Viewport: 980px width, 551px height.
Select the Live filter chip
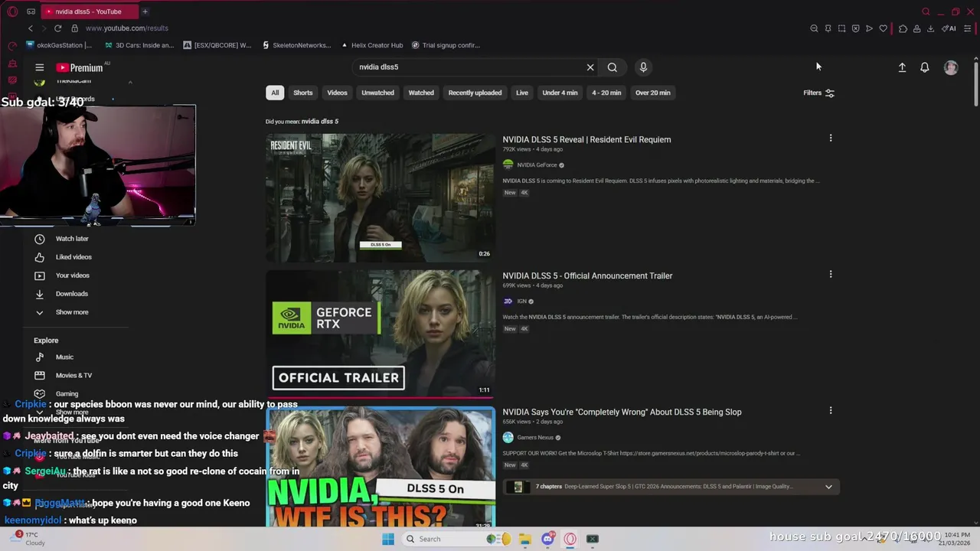tap(522, 93)
